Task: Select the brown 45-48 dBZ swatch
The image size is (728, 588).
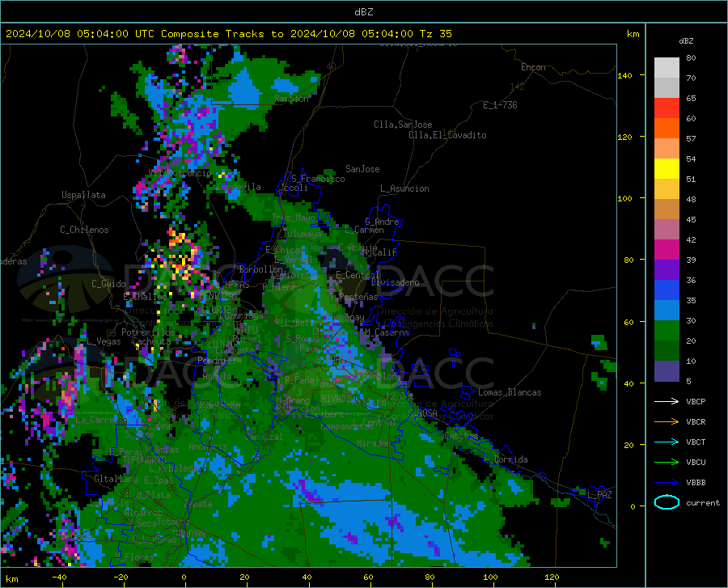Action: (x=667, y=209)
